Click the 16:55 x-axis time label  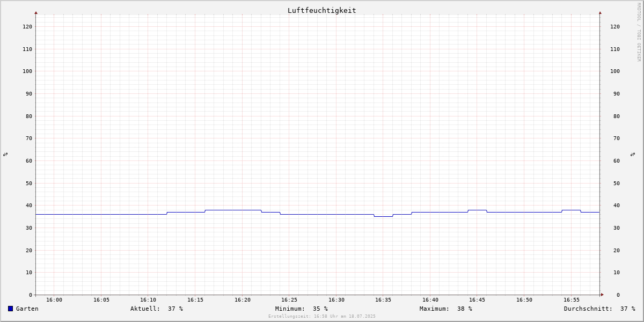(x=572, y=300)
